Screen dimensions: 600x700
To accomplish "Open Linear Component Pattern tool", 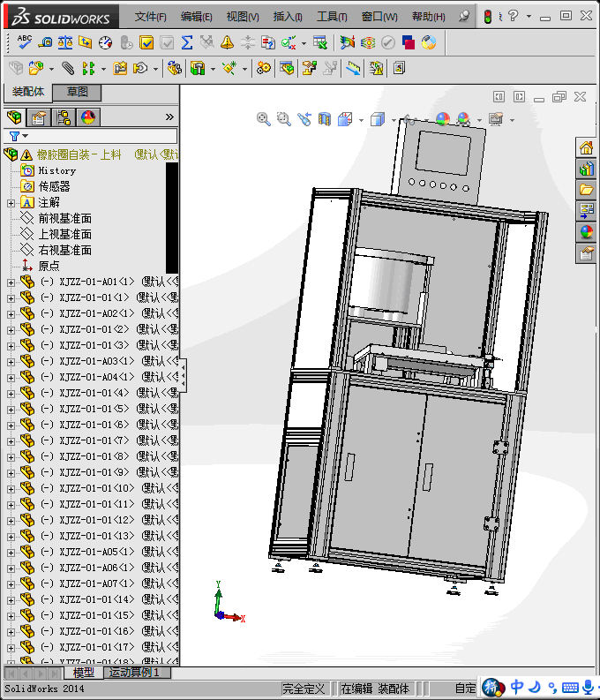I will point(89,68).
